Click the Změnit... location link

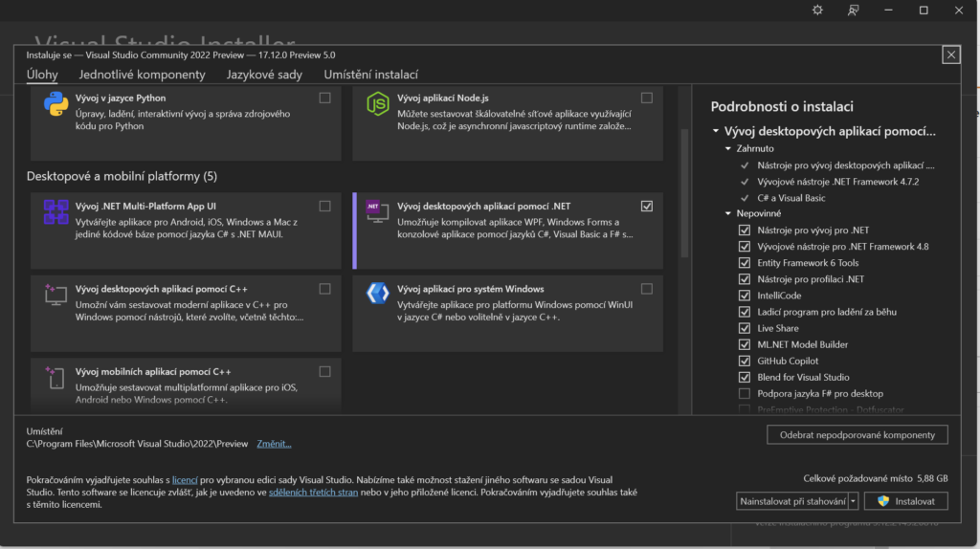click(x=274, y=444)
